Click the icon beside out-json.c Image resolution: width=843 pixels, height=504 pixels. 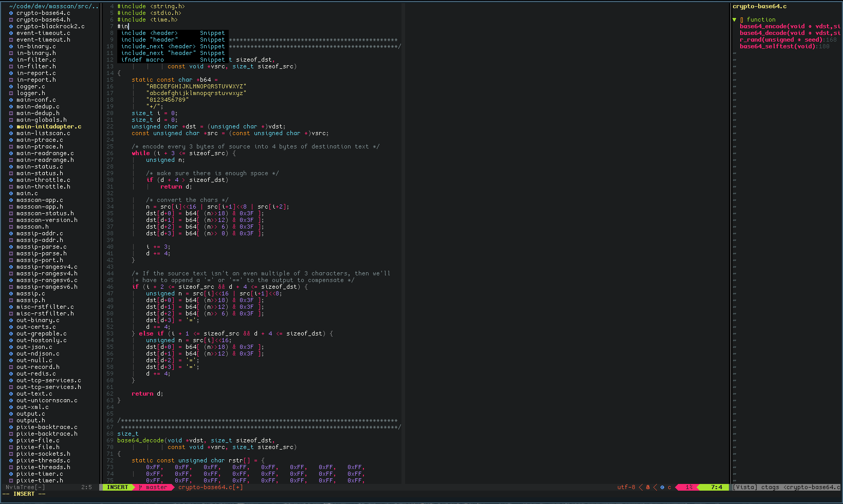(x=11, y=347)
